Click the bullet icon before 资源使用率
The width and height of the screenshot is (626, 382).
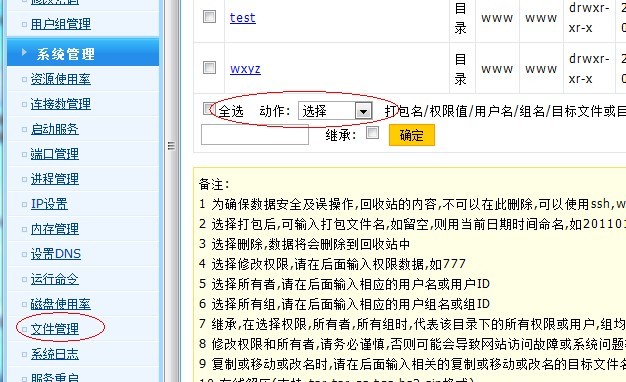tap(24, 79)
